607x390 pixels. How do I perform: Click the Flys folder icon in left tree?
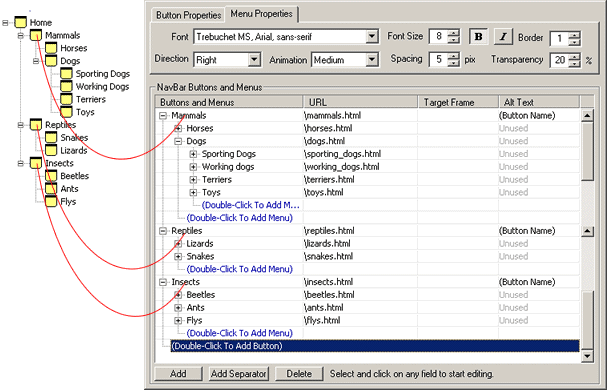[x=51, y=201]
